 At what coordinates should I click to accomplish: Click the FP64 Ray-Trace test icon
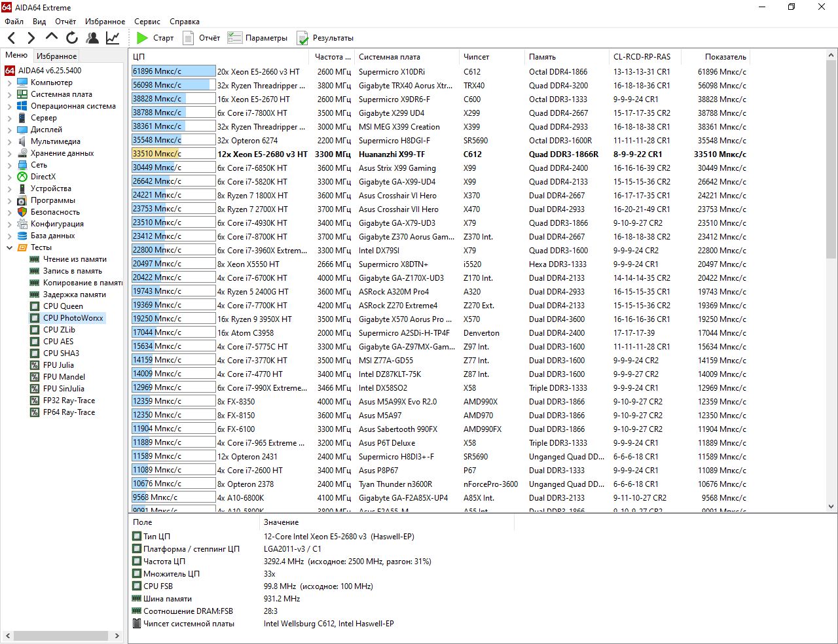pyautogui.click(x=35, y=412)
